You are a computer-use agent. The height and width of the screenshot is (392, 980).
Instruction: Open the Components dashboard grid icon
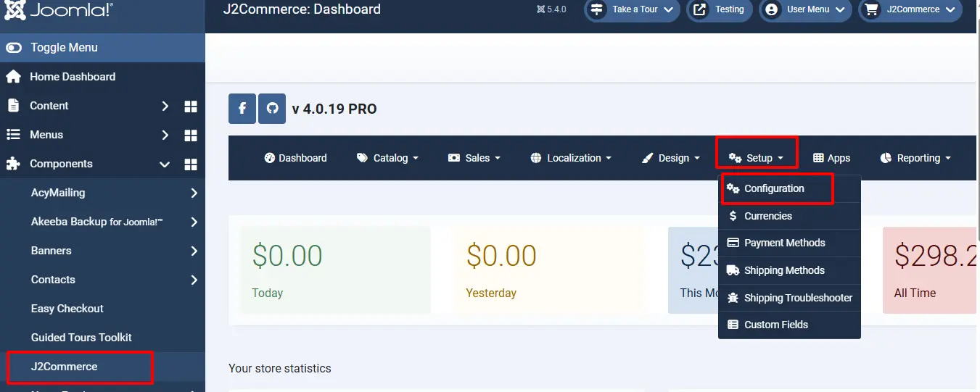click(191, 164)
